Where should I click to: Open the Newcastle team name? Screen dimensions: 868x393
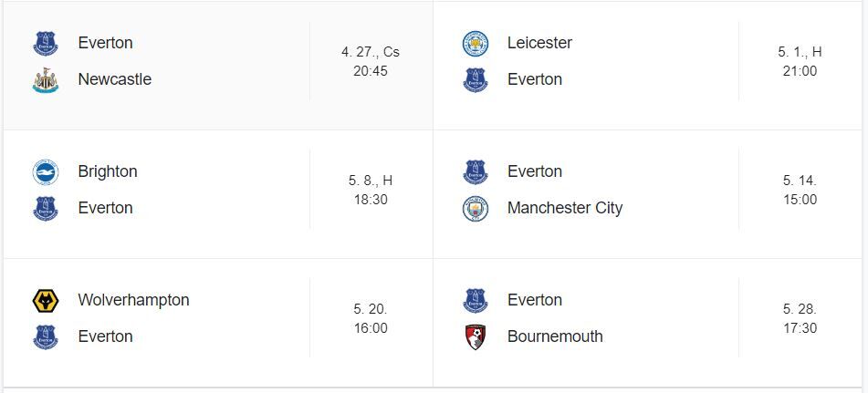[115, 79]
